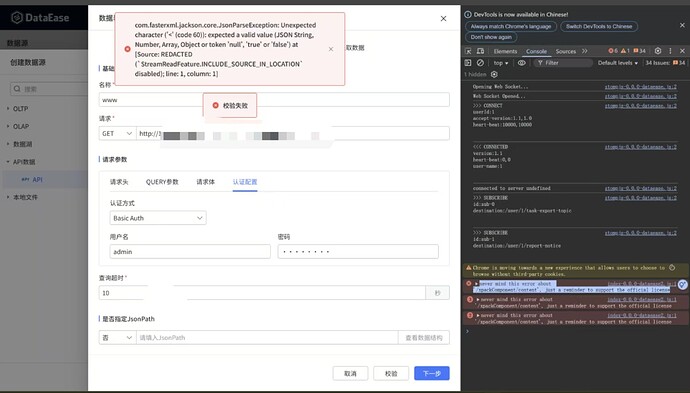690x393 pixels.
Task: Click the issues badge showing 34 in tab bar
Action: click(x=639, y=51)
